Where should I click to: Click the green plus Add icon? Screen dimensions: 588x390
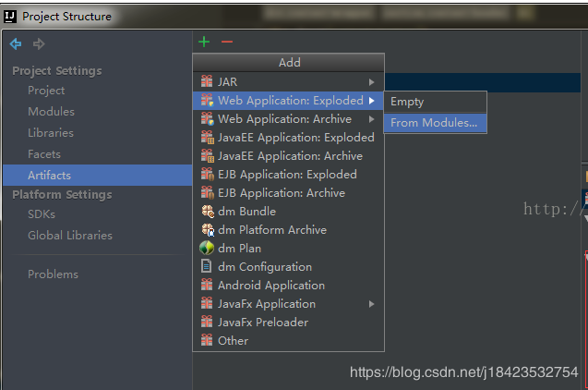coord(204,42)
